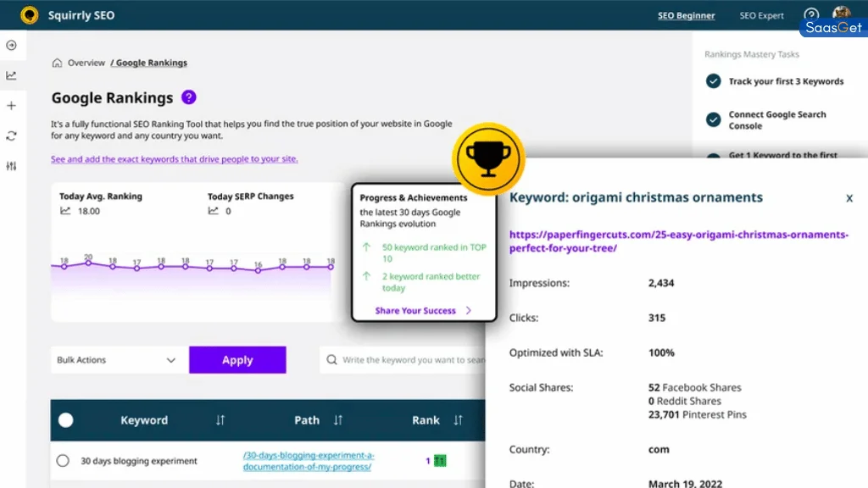This screenshot has width=868, height=488.
Task: Click the date March 19, 2022
Action: pyautogui.click(x=685, y=483)
